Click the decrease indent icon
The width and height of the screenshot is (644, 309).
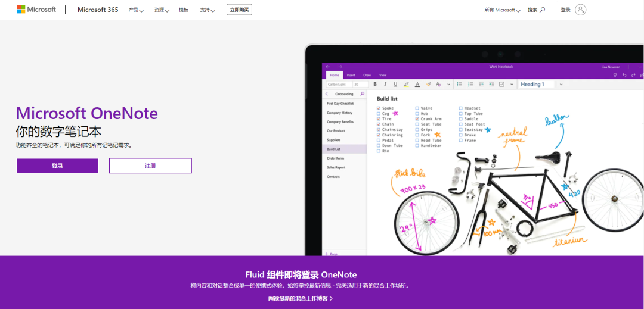point(481,84)
